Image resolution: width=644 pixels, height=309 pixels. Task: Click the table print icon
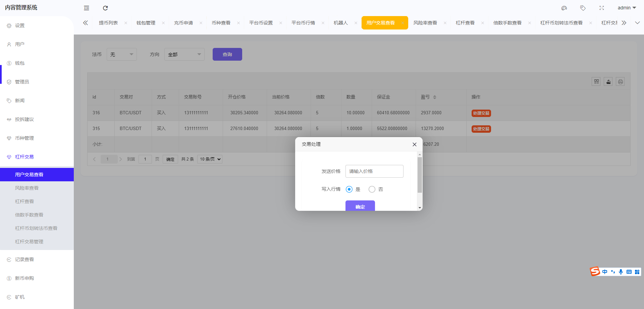pyautogui.click(x=620, y=82)
